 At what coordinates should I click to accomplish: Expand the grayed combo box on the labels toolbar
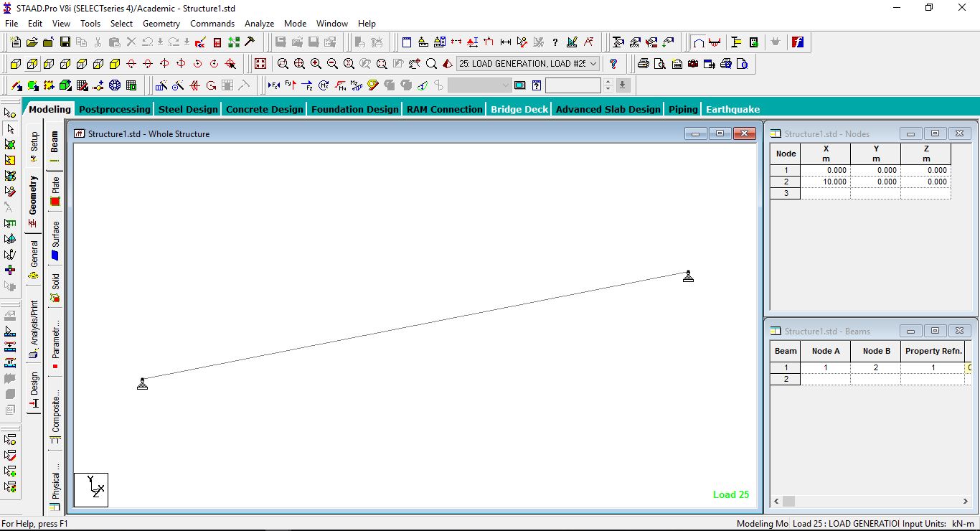[505, 85]
